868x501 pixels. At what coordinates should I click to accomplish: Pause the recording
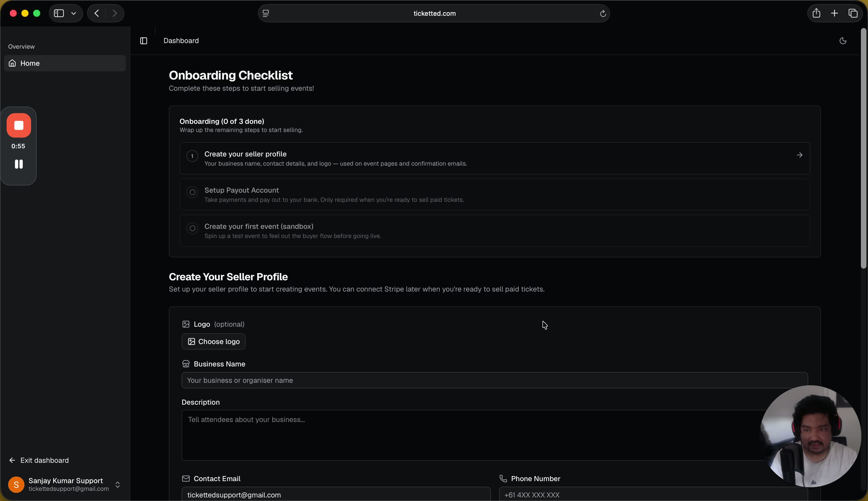click(19, 164)
